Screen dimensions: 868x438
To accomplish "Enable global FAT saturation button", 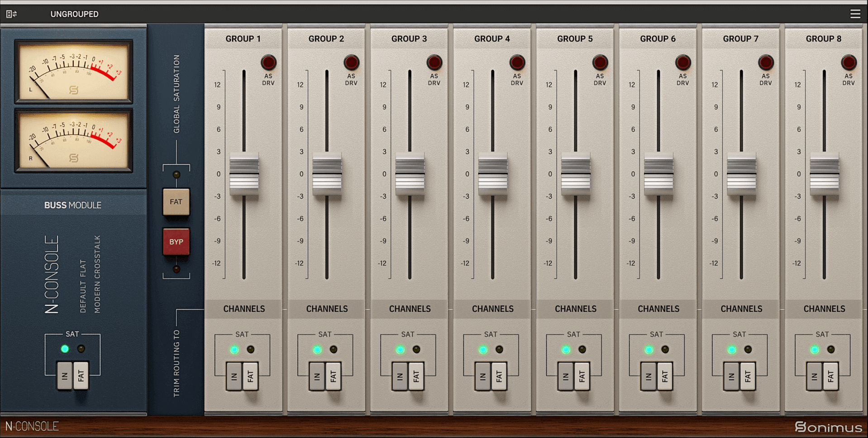I will 176,202.
